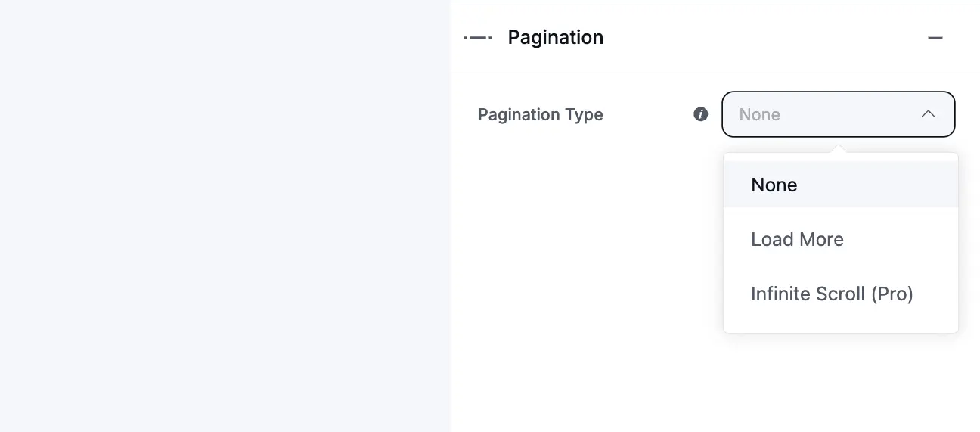This screenshot has width=980, height=432.
Task: Click blank padding at bottom of options popup
Action: coord(840,324)
